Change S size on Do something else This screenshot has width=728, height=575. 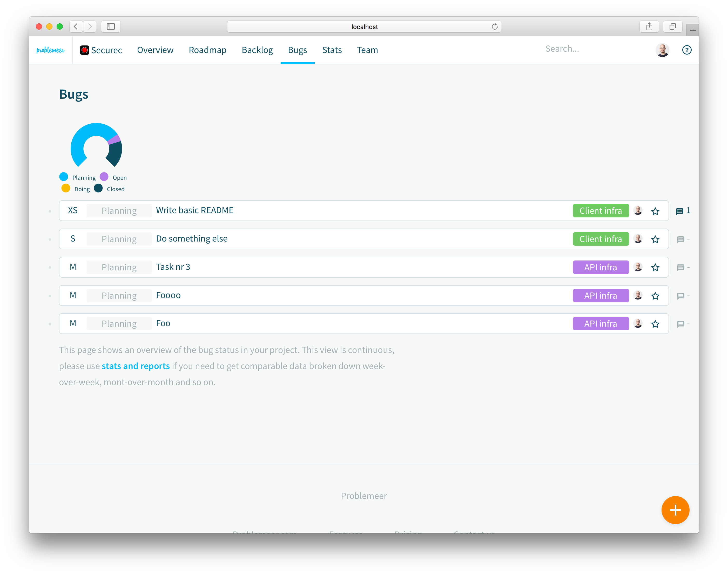[x=73, y=239]
